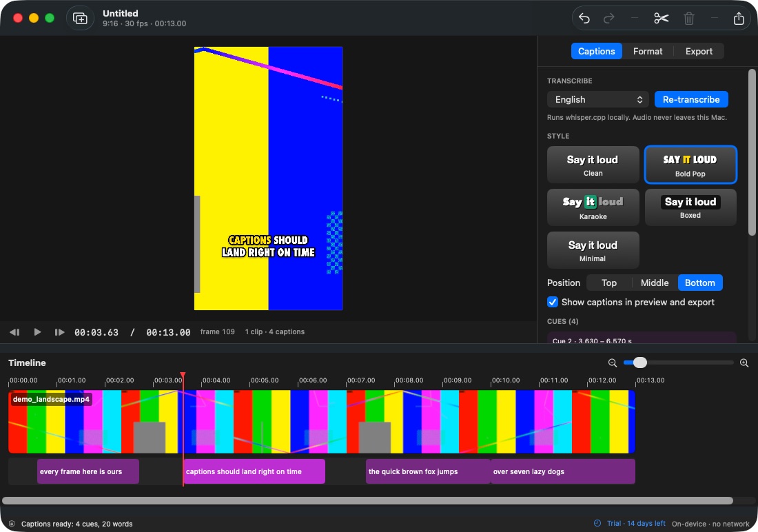758x532 pixels.
Task: Pick the Minimal caption style
Action: click(593, 250)
